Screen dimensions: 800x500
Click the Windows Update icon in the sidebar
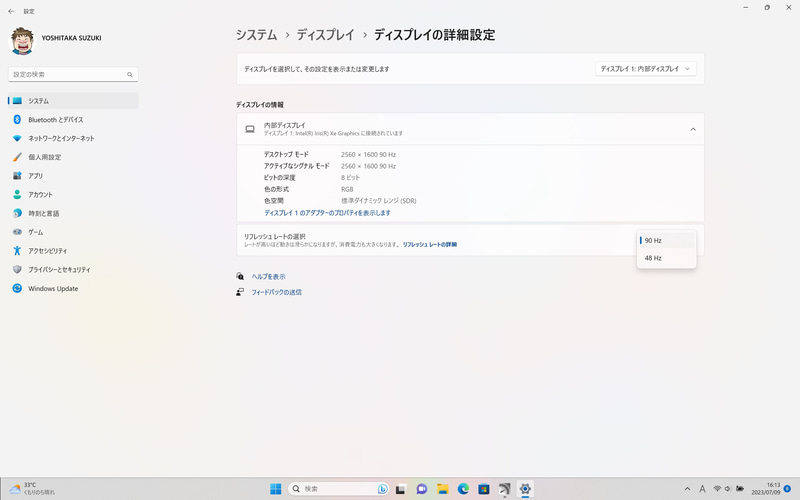tap(17, 288)
